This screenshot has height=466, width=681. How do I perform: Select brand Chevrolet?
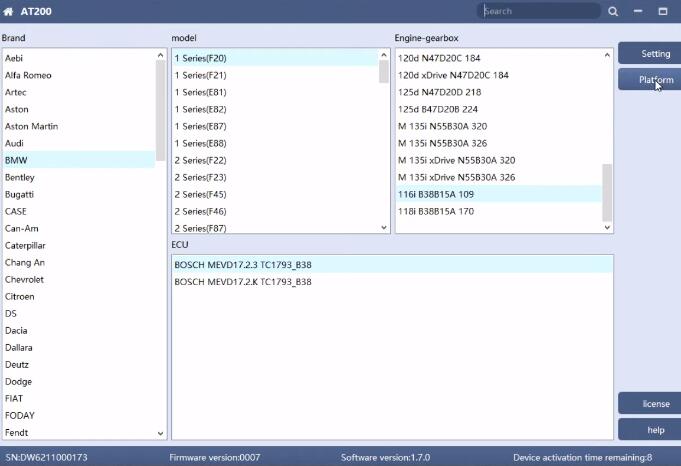tap(79, 279)
